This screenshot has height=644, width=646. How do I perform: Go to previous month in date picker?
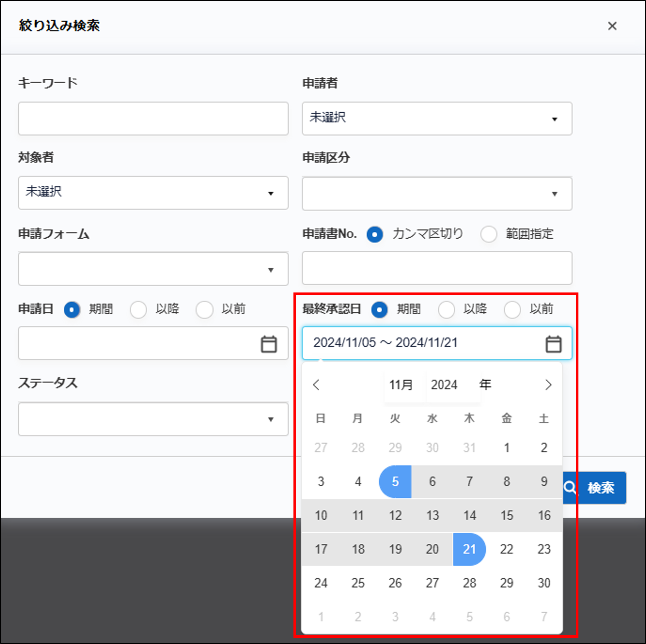316,385
